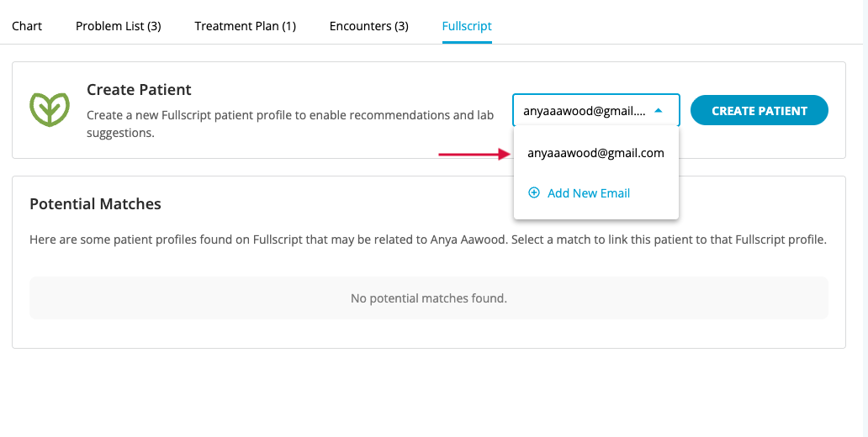
Task: Go to the Treatment Plan (1) tab
Action: tap(245, 26)
